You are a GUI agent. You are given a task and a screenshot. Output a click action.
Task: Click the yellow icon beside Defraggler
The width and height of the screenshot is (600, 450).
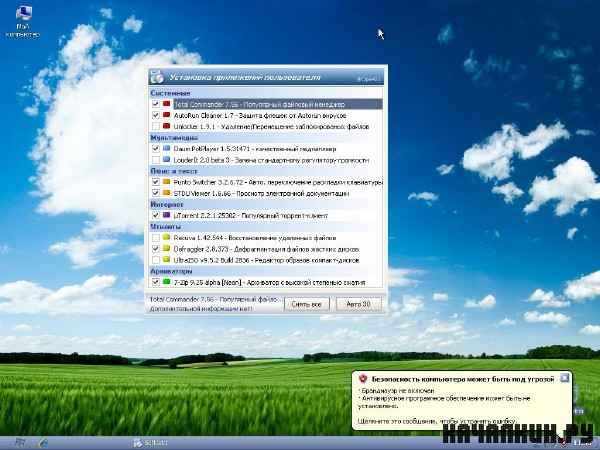pos(166,248)
